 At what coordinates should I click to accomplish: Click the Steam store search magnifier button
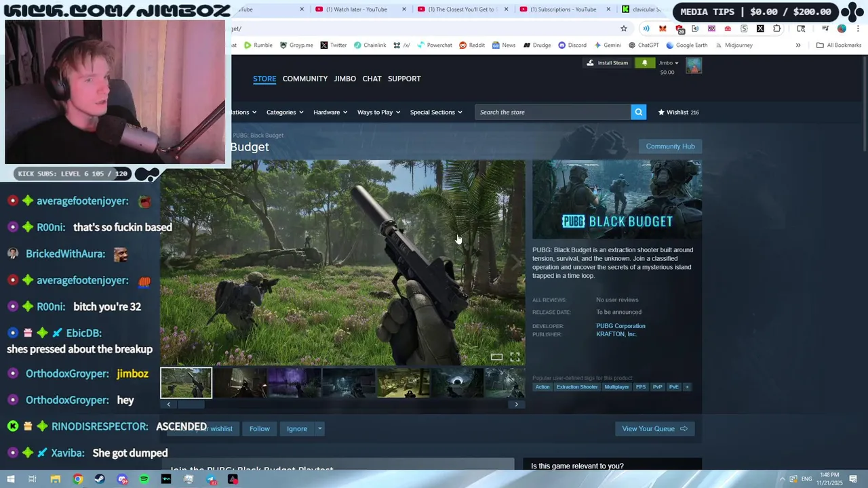[638, 112]
